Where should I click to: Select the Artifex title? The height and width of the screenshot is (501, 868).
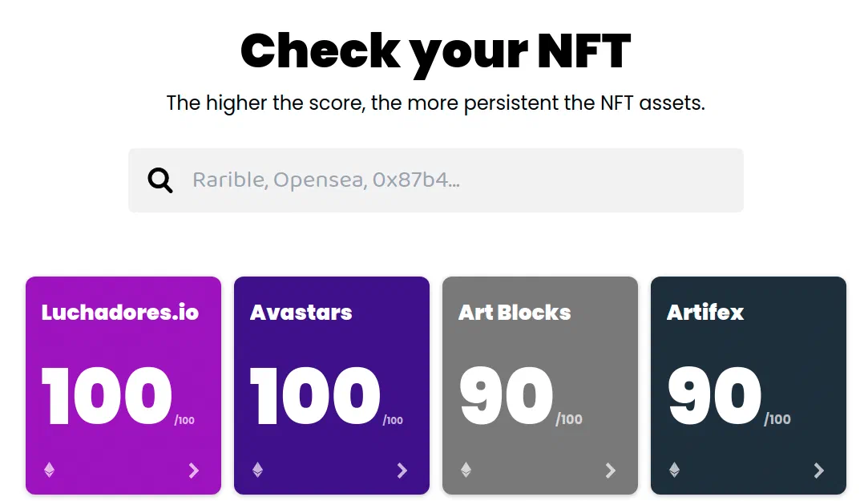705,313
